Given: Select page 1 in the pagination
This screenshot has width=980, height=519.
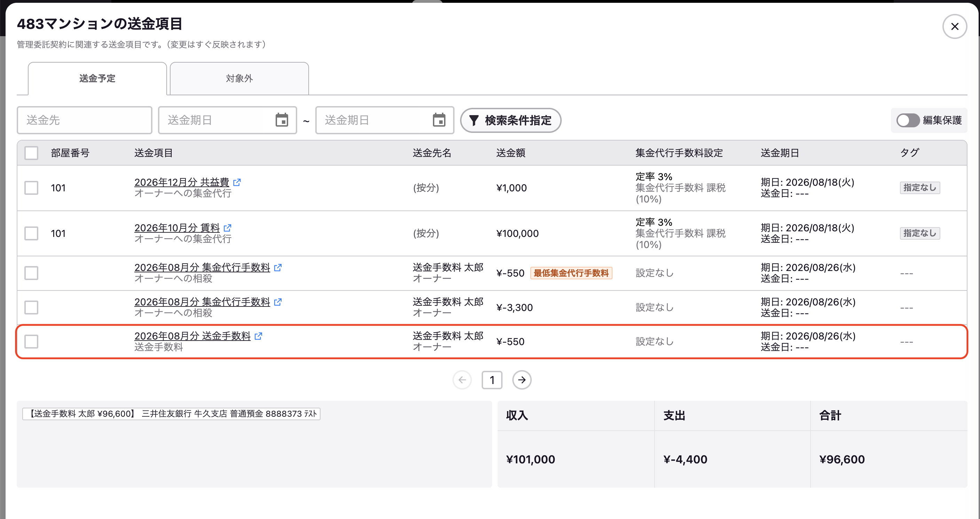Looking at the screenshot, I should [x=492, y=380].
